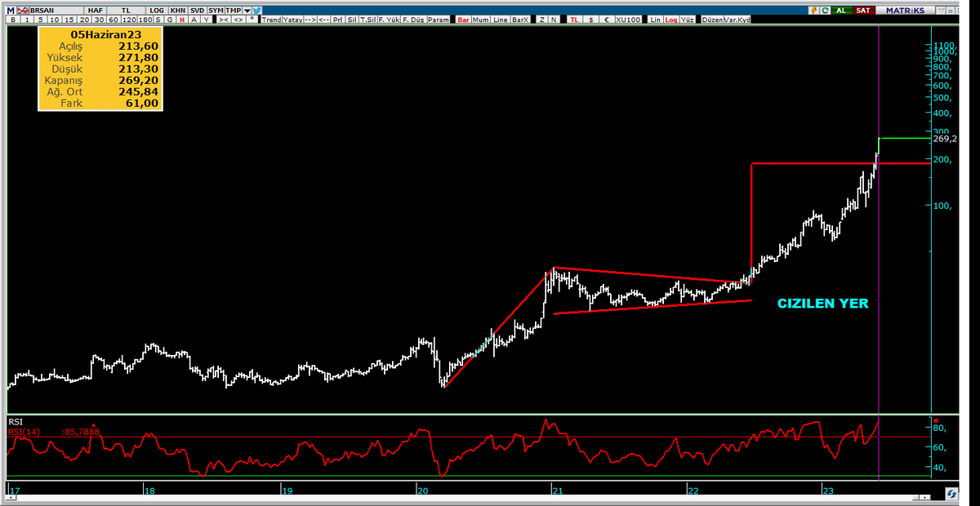The height and width of the screenshot is (506, 980).
Task: Select the 'S' period button
Action: point(158,20)
